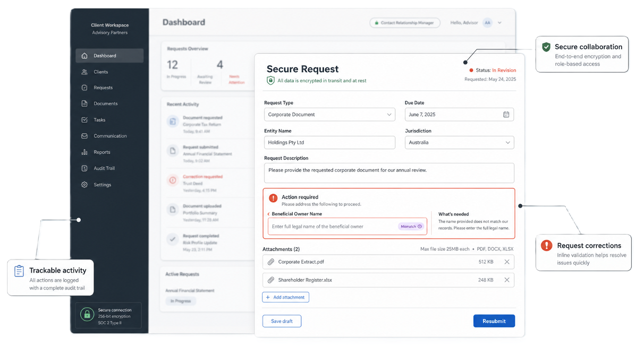The width and height of the screenshot is (644, 346).
Task: Click the Resubmit button
Action: pyautogui.click(x=494, y=321)
